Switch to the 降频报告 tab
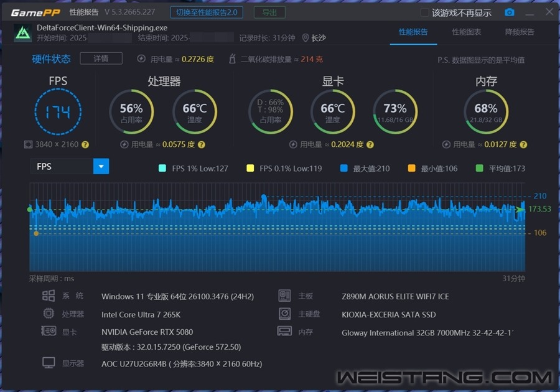The height and width of the screenshot is (392, 560). pos(520,32)
